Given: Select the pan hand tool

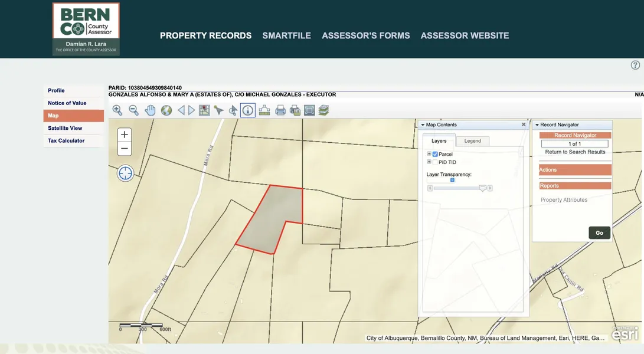Looking at the screenshot, I should pyautogui.click(x=150, y=110).
